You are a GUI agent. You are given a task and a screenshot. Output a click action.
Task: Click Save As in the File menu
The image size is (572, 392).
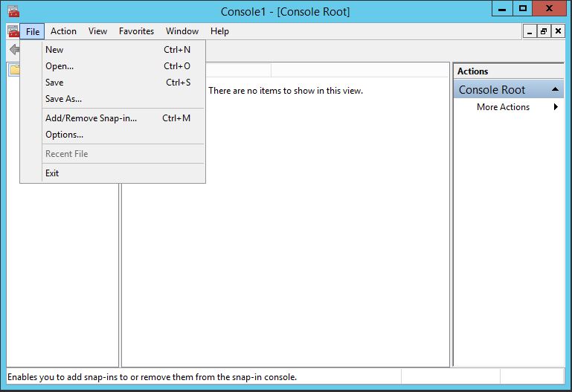(x=63, y=99)
